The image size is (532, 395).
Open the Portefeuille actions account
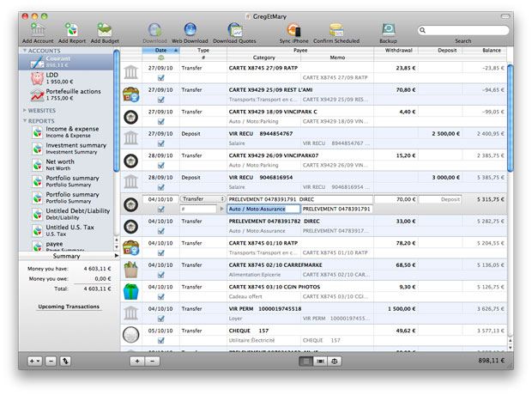pyautogui.click(x=66, y=94)
